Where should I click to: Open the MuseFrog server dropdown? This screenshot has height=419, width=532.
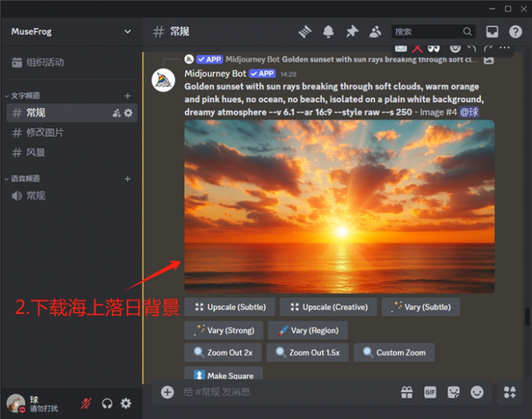click(x=128, y=31)
